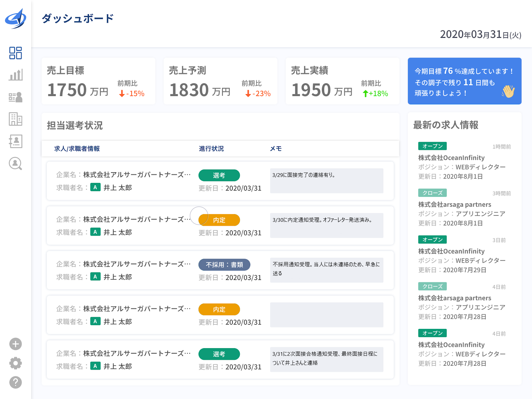The image size is (532, 399).
Task: Click the 不採用：書類 status badge
Action: point(224,265)
